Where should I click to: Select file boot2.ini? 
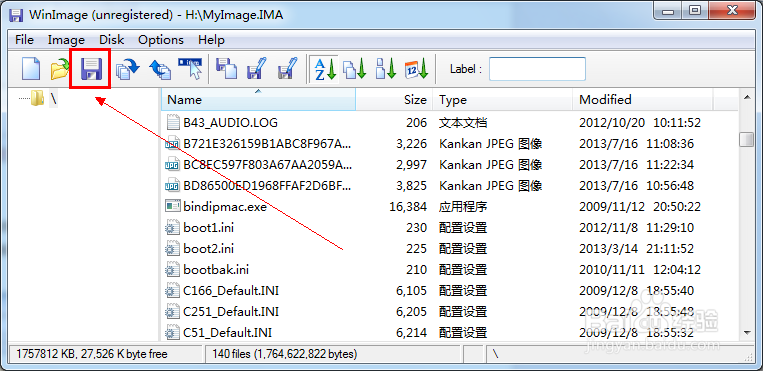(x=209, y=248)
